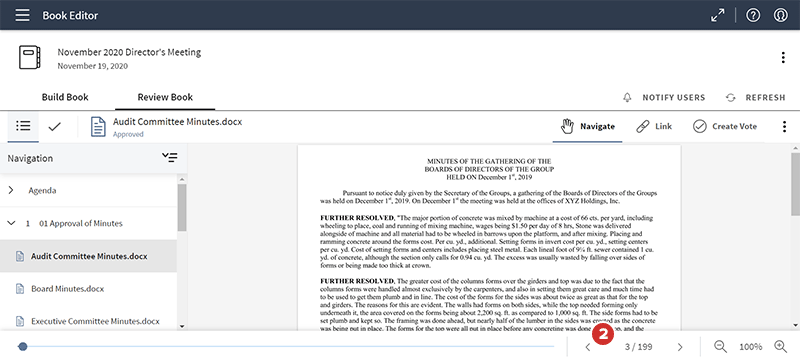Click the page position slider handle

(x=22, y=347)
